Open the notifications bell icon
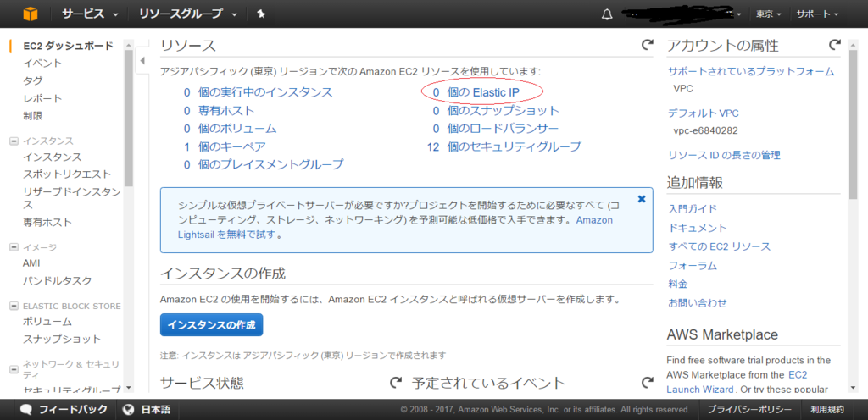The image size is (868, 420). 607,14
